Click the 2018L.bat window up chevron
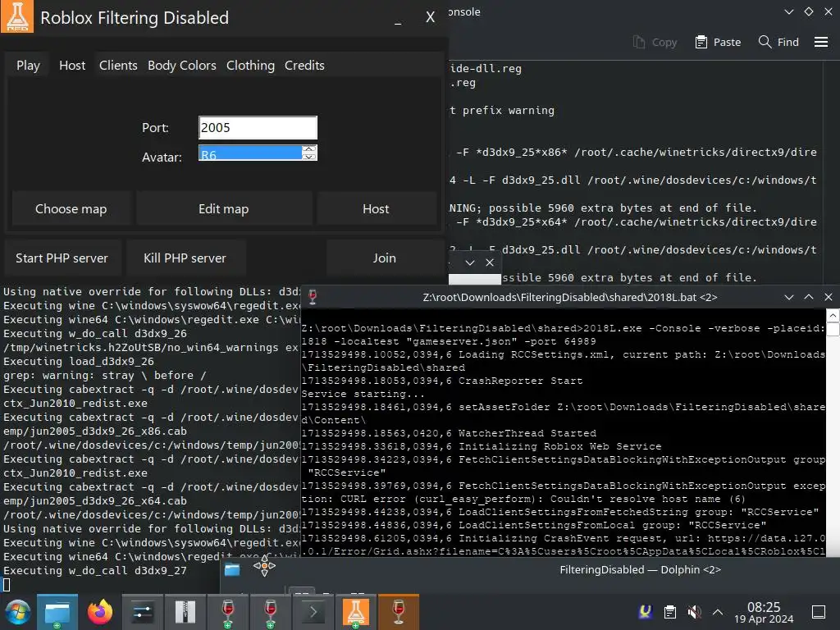Image resolution: width=840 pixels, height=630 pixels. coord(808,297)
